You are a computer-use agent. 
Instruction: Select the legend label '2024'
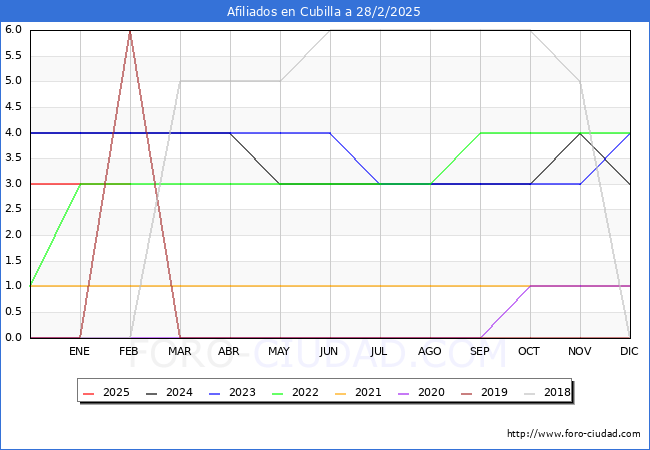[x=179, y=392]
